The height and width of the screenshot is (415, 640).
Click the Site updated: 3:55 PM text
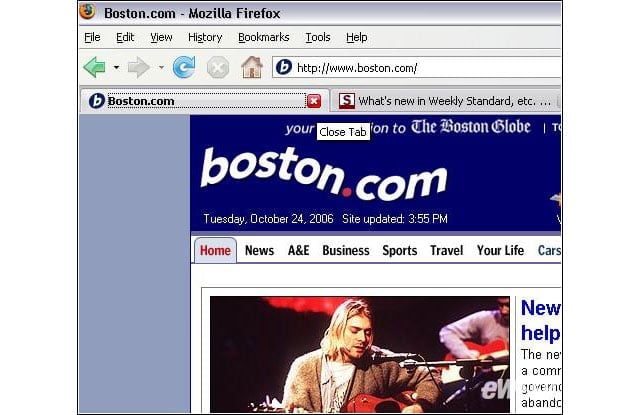tap(395, 219)
